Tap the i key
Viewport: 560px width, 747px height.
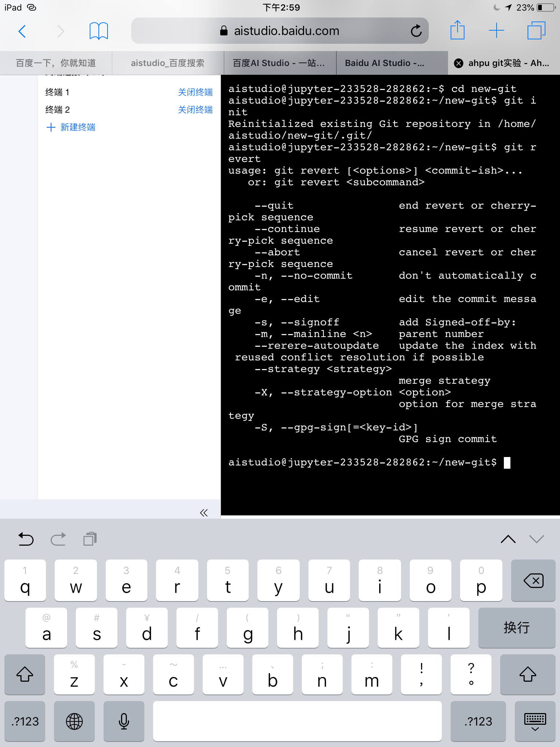(380, 580)
